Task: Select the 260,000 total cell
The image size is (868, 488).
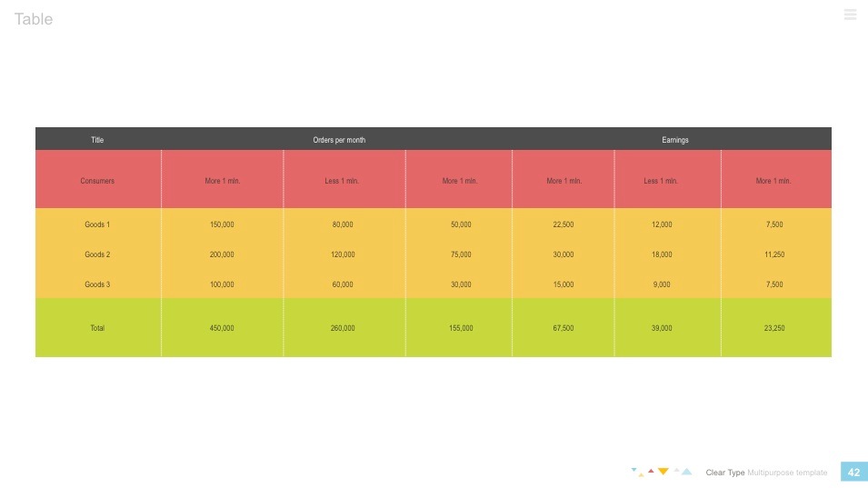Action: coord(343,327)
